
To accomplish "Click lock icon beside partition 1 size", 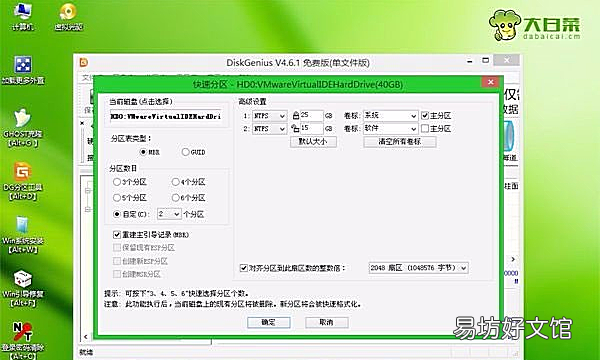I will pos(296,115).
